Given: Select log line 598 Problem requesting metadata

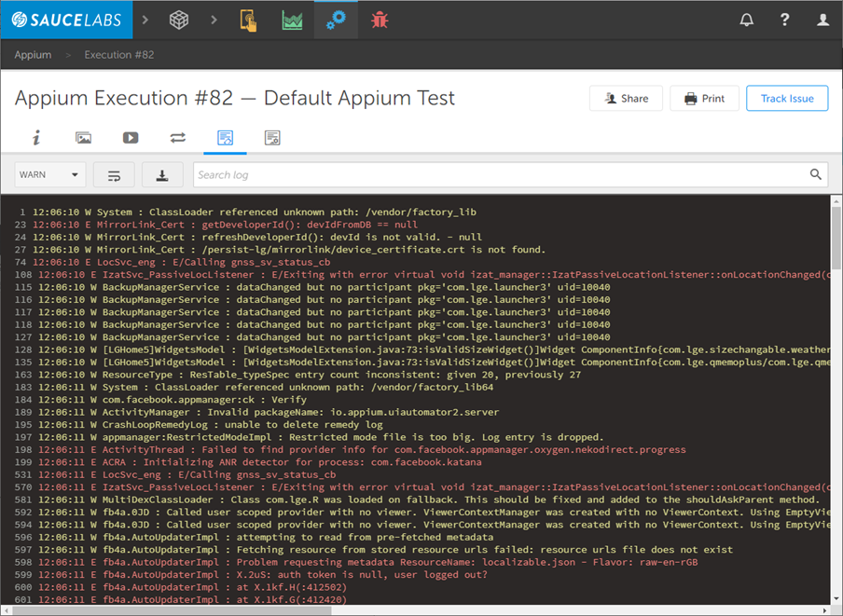Looking at the screenshot, I should point(356,562).
